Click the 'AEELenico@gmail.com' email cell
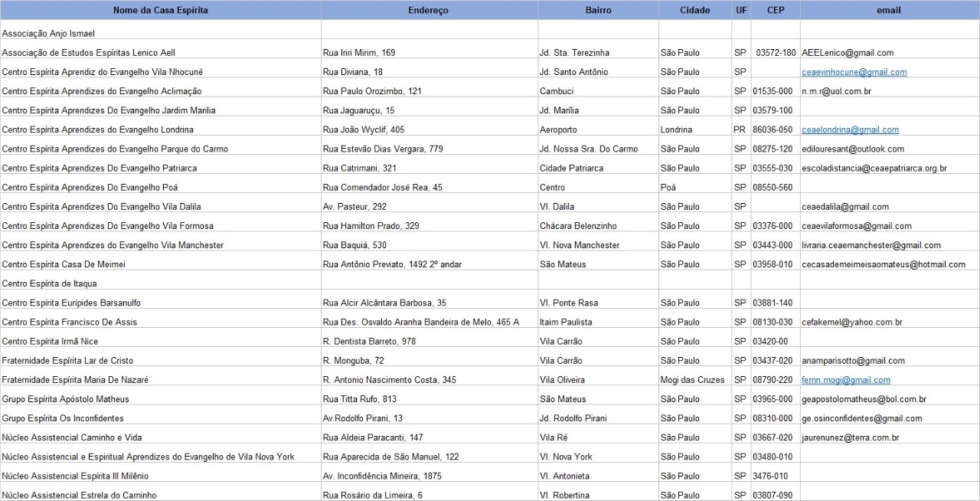Image resolution: width=980 pixels, height=501 pixels. click(848, 53)
